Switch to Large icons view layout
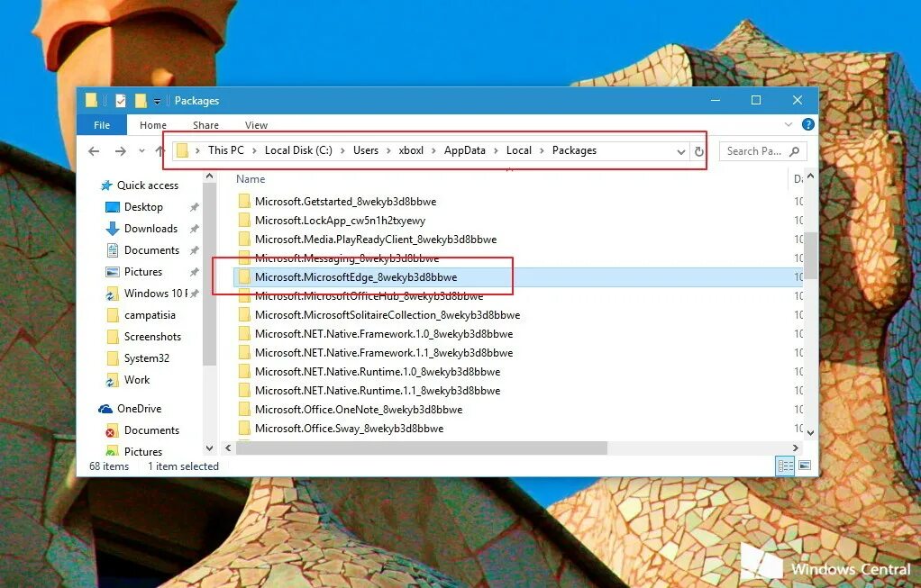921x588 pixels. pos(805,466)
